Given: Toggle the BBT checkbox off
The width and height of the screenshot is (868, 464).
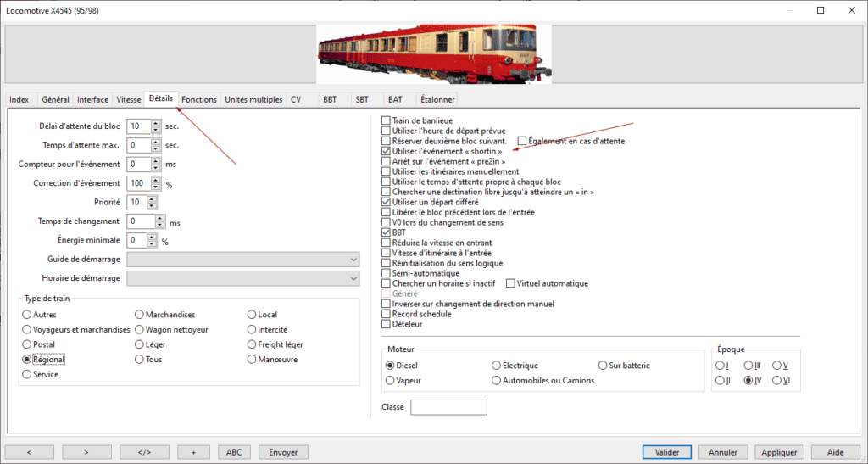Looking at the screenshot, I should point(387,232).
